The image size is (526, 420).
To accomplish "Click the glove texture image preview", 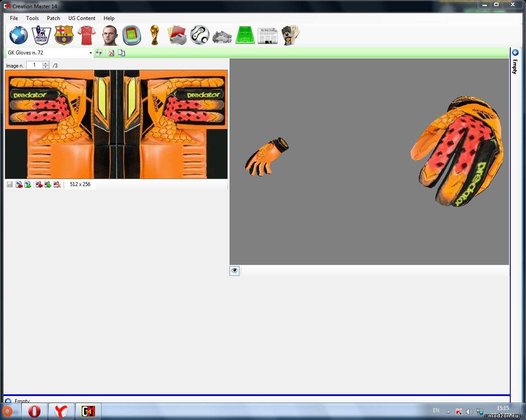I will (116, 124).
